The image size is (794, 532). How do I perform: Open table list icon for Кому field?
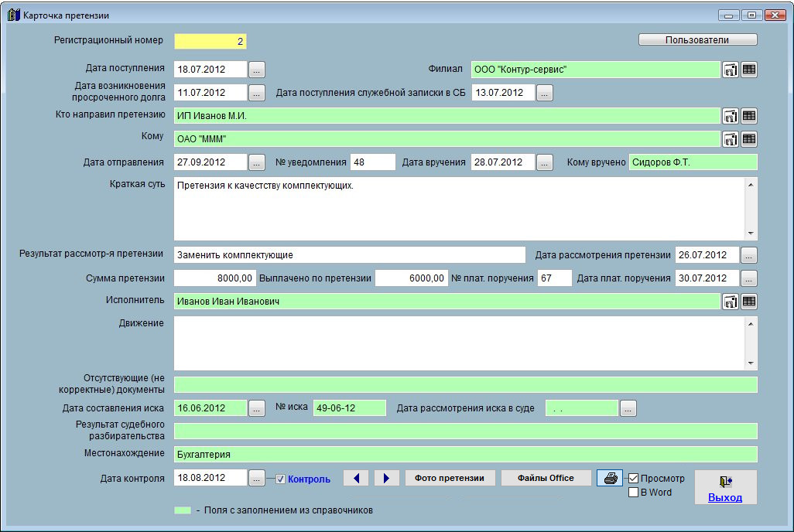tap(749, 139)
